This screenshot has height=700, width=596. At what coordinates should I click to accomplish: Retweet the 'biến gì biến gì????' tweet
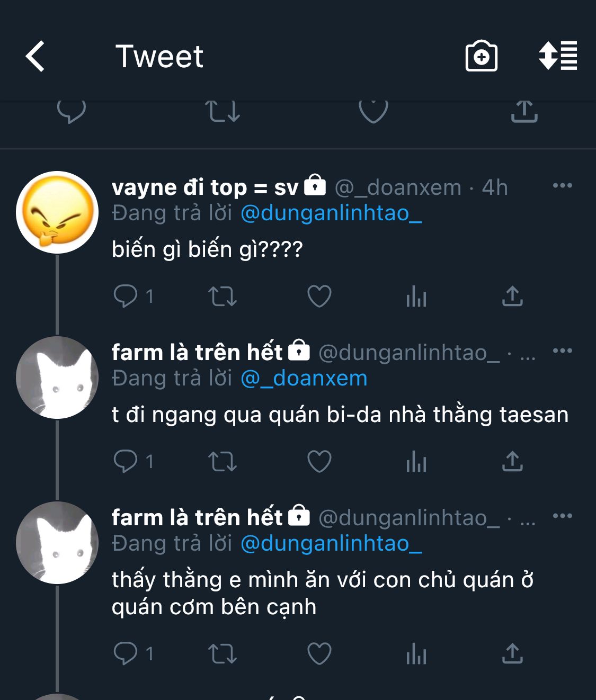[222, 296]
